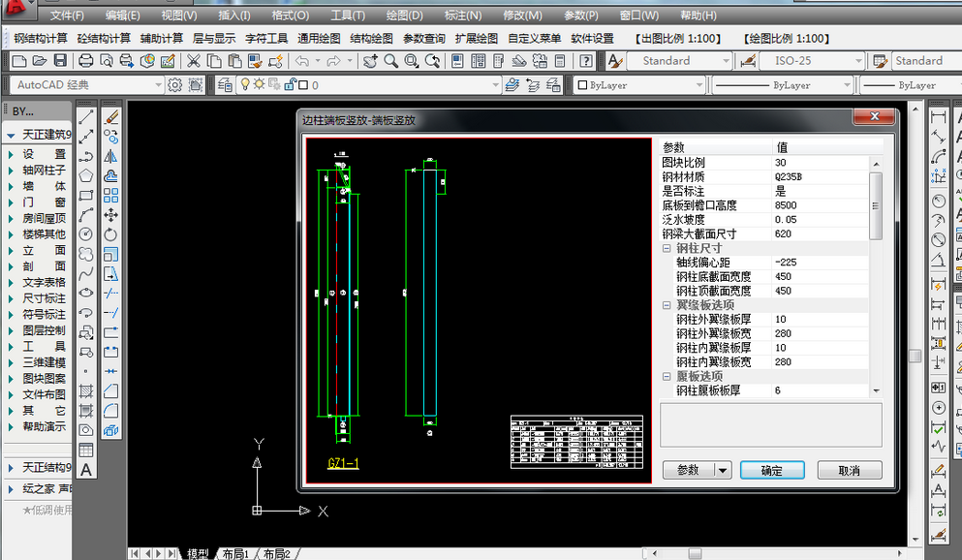
Task: Click the 参数 button in dialog
Action: (x=689, y=471)
